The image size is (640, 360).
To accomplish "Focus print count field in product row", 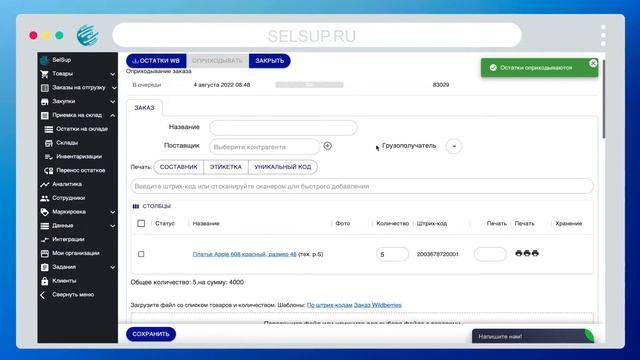I will click(490, 254).
